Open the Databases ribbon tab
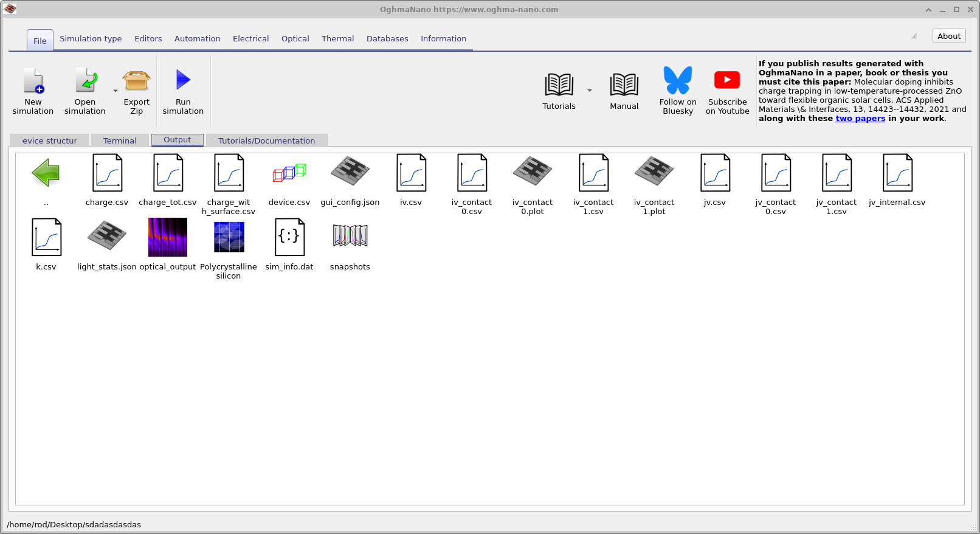This screenshot has height=534, width=980. (x=387, y=39)
